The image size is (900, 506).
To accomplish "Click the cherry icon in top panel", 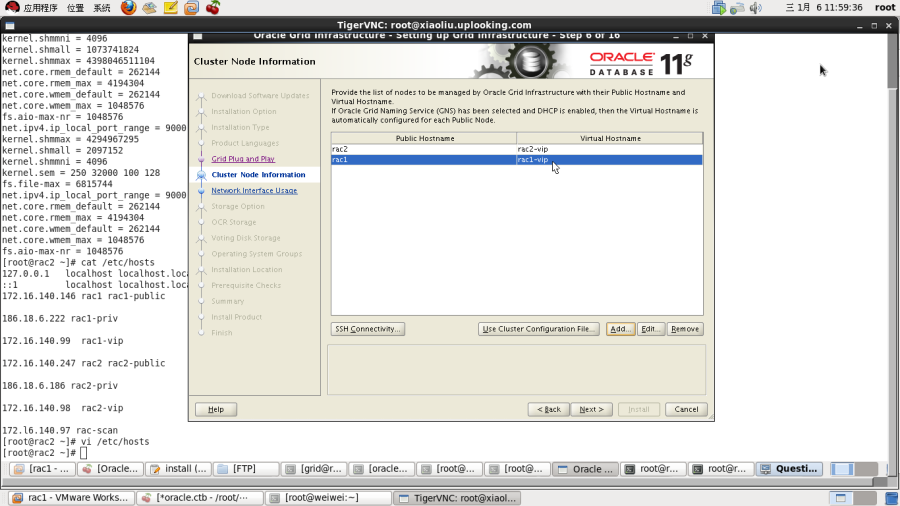I will [213, 7].
